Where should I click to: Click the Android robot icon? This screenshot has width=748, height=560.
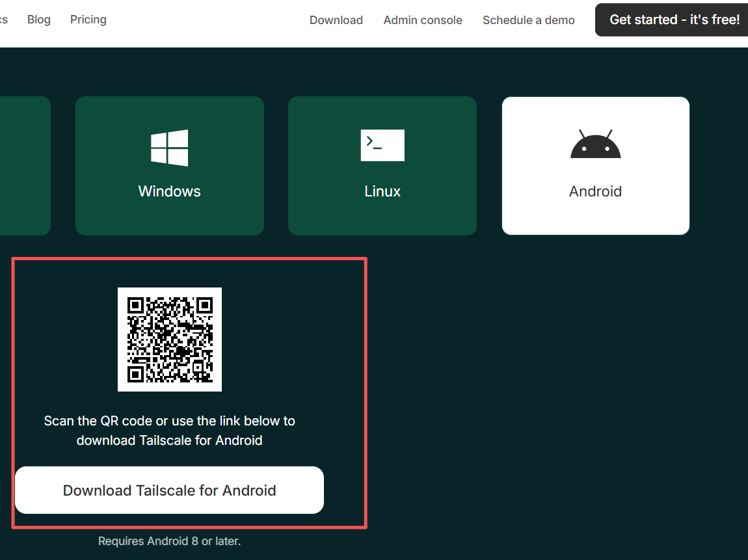coord(595,144)
